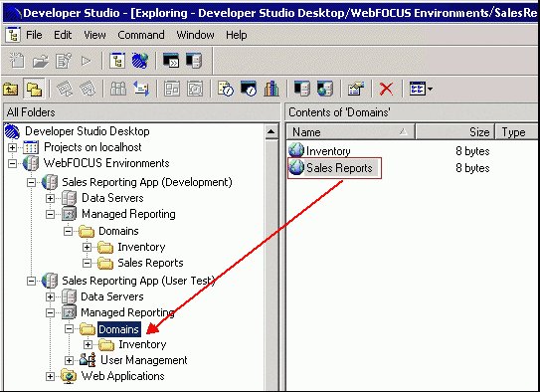Click the second greyed diamond run icon
Viewport: 540px width, 392px height.
88,90
